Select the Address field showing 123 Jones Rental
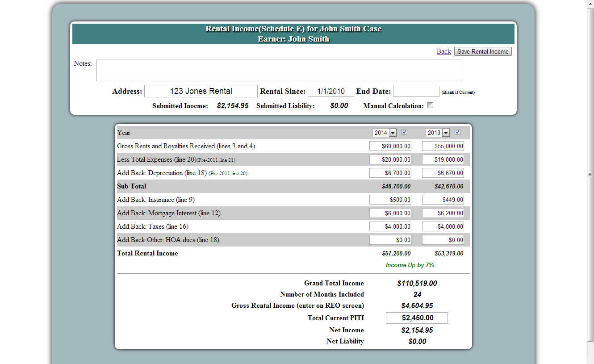The height and width of the screenshot is (364, 594). click(x=201, y=91)
